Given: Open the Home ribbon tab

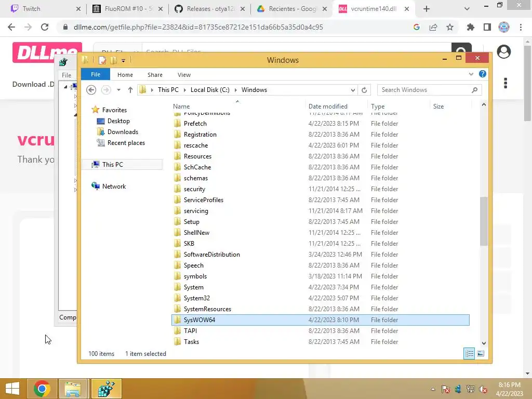Looking at the screenshot, I should point(125,75).
